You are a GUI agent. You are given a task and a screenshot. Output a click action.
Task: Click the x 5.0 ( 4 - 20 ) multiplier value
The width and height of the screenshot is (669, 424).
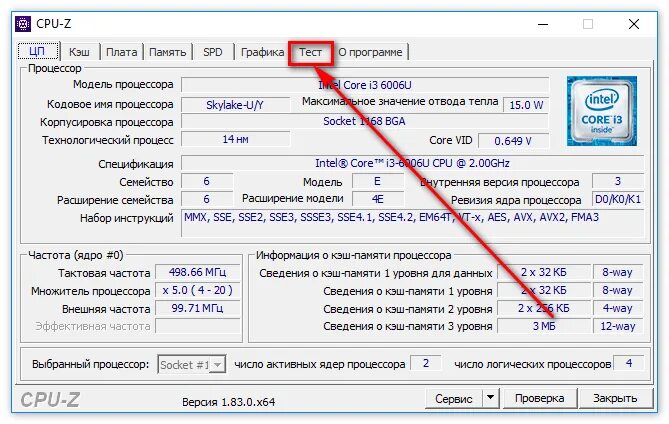[x=198, y=290]
